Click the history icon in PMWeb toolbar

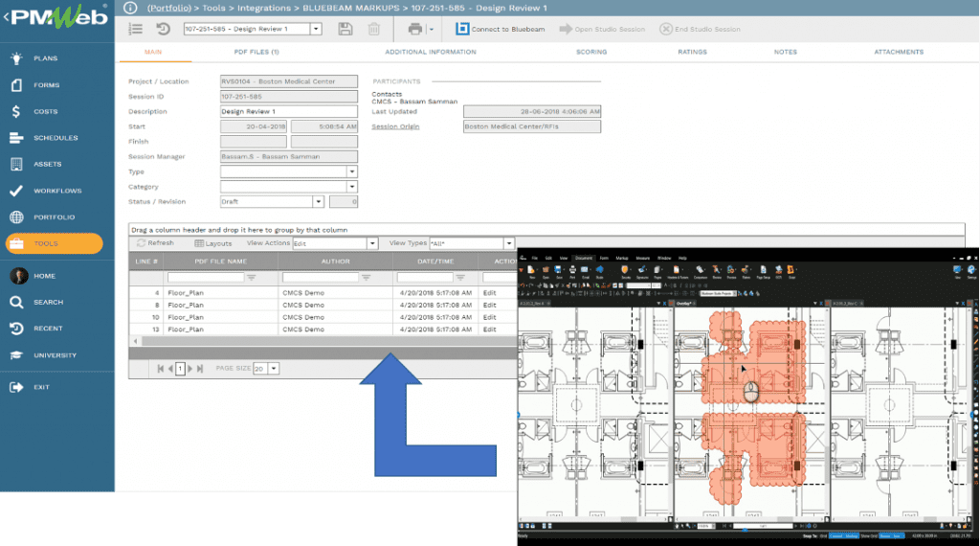pos(163,29)
